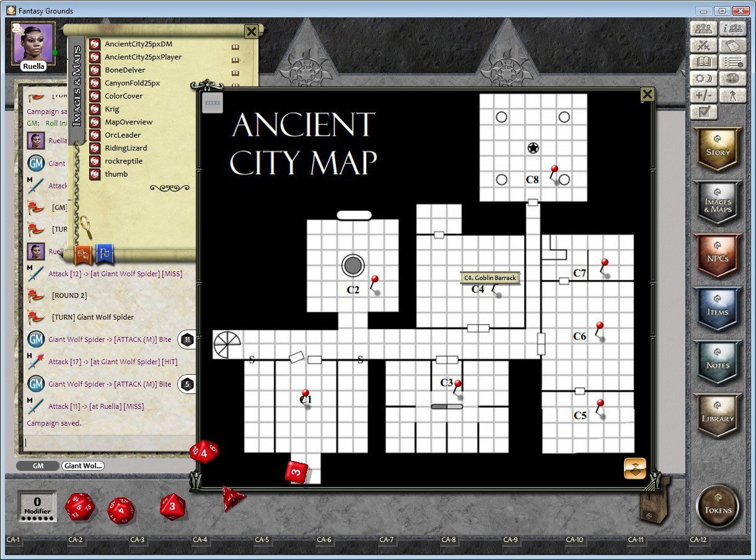756x560 pixels.
Task: Switch to the CA-12 hotkey tab
Action: [698, 540]
